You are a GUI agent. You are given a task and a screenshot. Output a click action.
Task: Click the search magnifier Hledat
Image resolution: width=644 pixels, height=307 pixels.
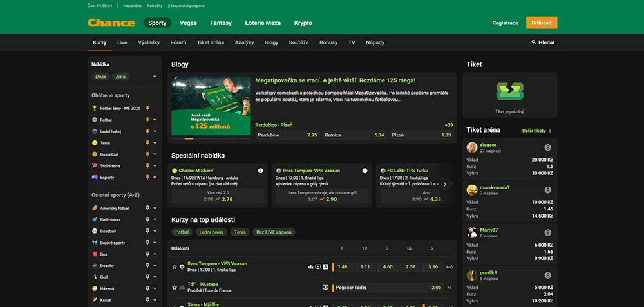(x=542, y=42)
